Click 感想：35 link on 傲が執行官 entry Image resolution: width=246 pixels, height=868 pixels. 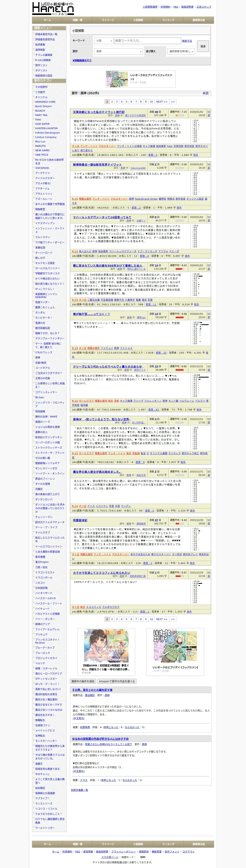pyautogui.click(x=161, y=353)
